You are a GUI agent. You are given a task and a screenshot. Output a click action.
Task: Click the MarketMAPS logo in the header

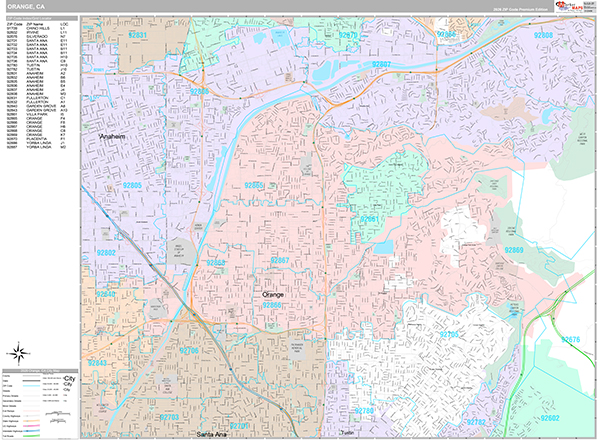point(569,7)
